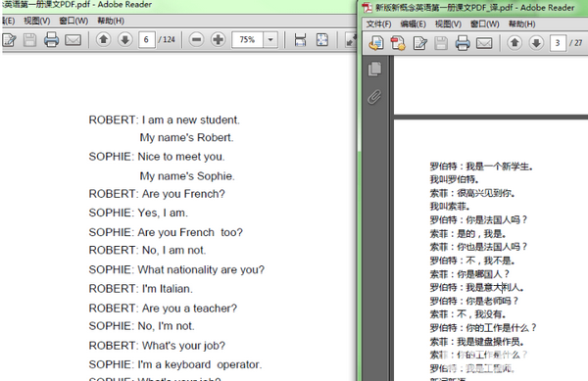Click the read mode icon in left window
The width and height of the screenshot is (588, 381).
351,40
